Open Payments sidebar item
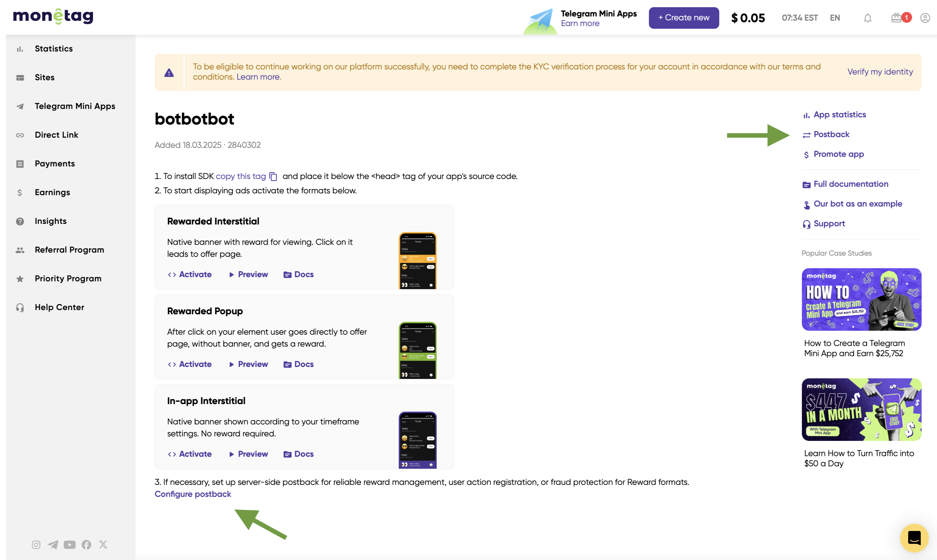Image resolution: width=937 pixels, height=560 pixels. [x=55, y=163]
